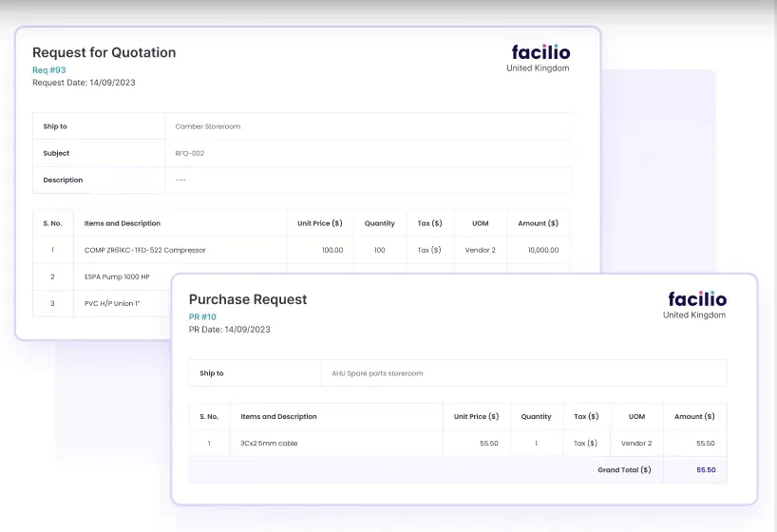Select the 3Cx2.5mm cable item
This screenshot has height=532, width=777.
point(269,443)
